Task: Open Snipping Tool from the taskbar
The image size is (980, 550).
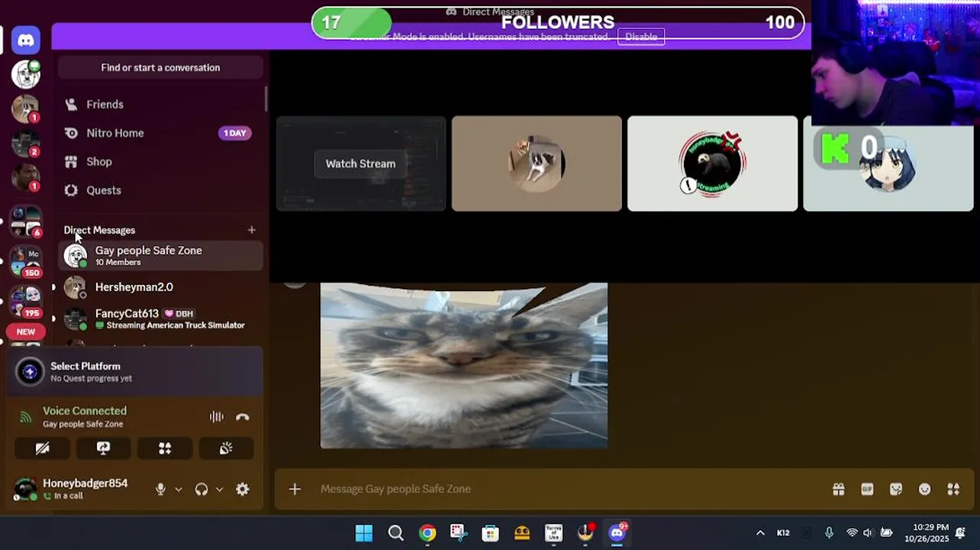Action: pyautogui.click(x=459, y=532)
